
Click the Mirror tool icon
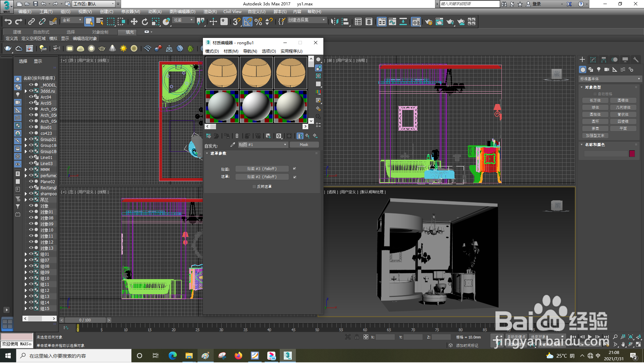(334, 22)
